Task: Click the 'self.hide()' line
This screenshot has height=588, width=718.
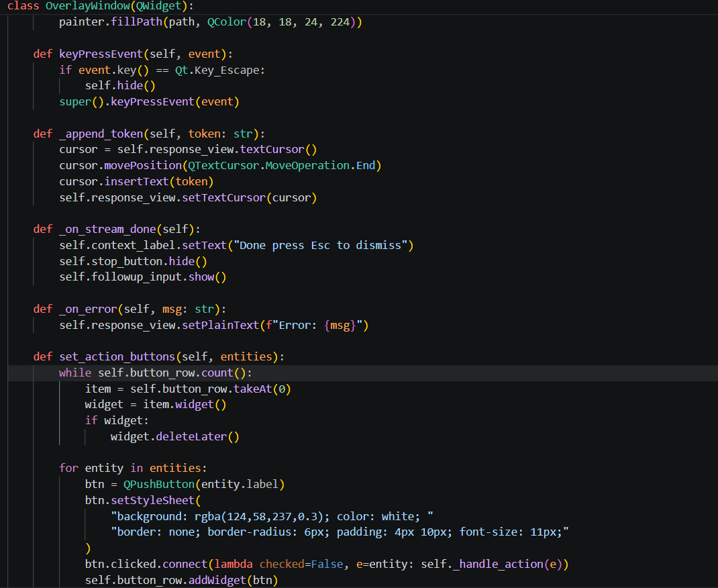Action: [x=120, y=86]
